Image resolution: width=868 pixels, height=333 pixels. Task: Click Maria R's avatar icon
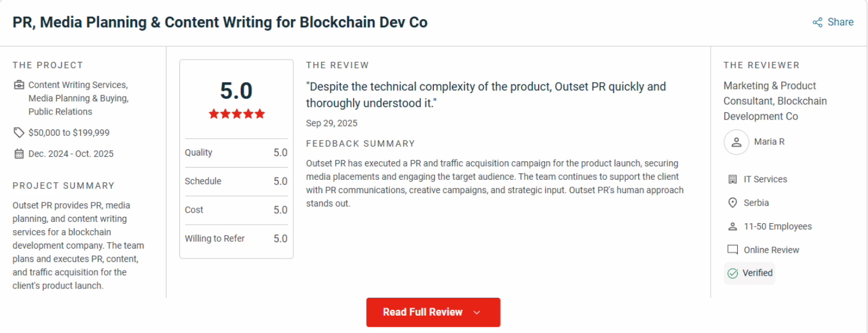click(736, 142)
